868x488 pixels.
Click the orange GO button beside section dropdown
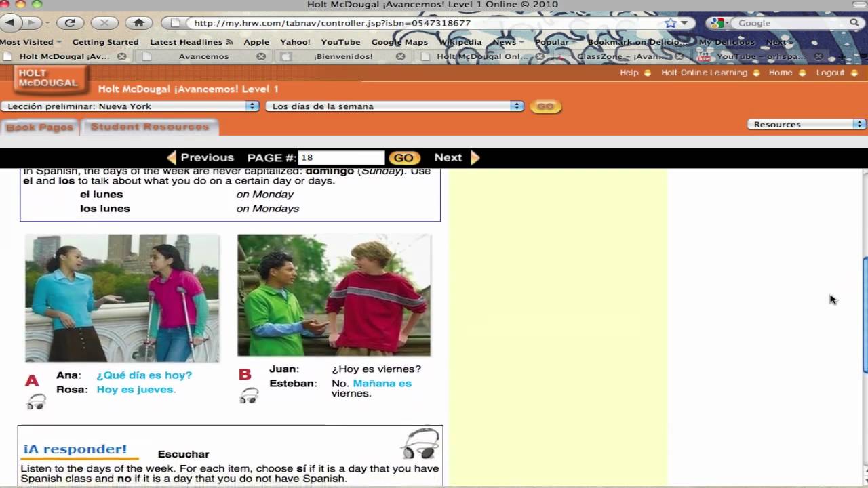click(x=546, y=106)
